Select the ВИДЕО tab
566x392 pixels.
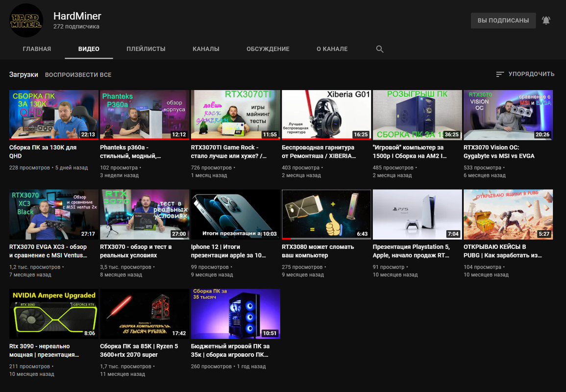(x=89, y=49)
